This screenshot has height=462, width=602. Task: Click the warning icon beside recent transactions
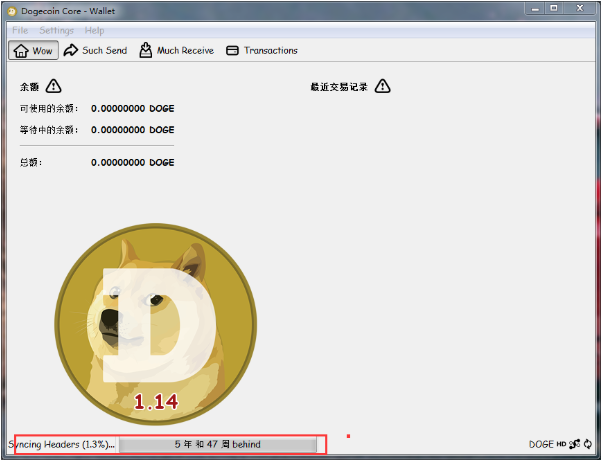click(382, 87)
